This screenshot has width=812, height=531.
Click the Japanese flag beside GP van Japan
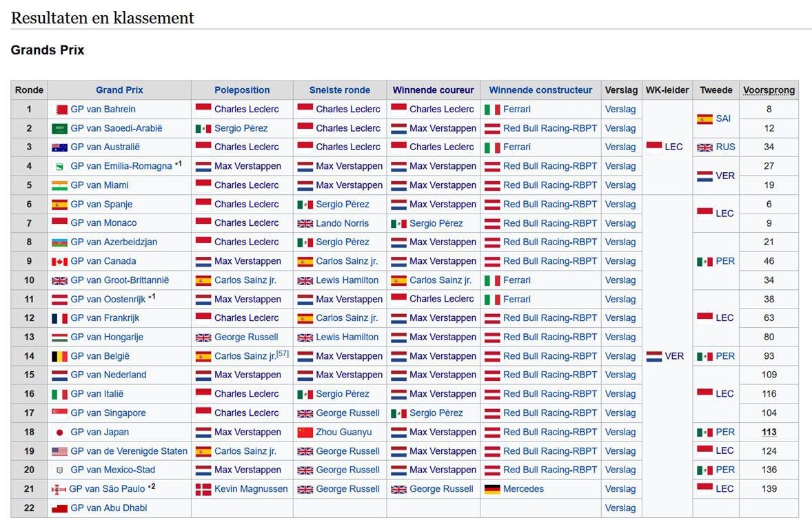pyautogui.click(x=59, y=433)
